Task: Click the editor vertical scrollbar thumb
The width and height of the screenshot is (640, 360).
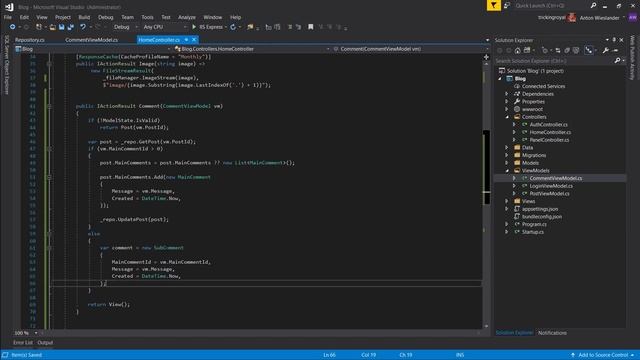Action: [x=486, y=167]
